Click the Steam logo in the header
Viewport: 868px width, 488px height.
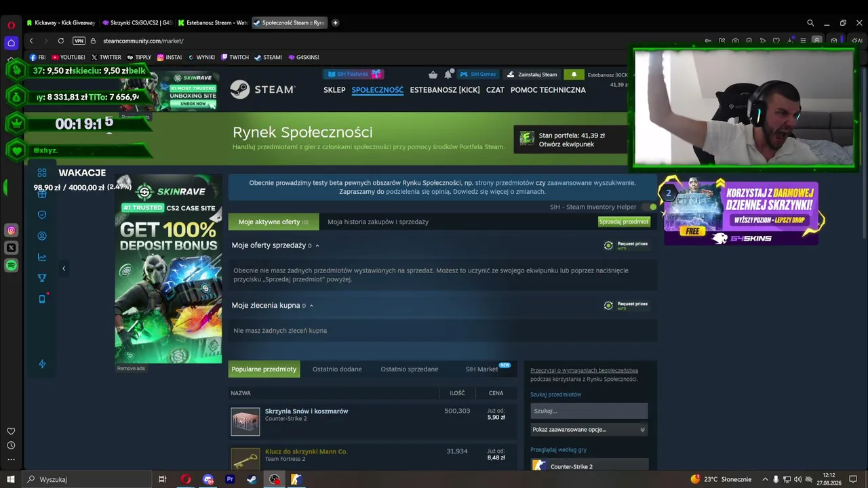click(262, 89)
